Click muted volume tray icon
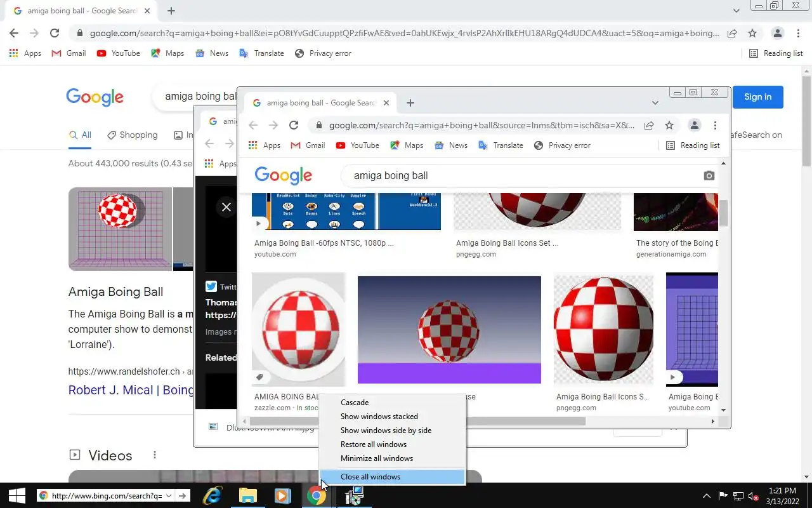The image size is (812, 508). [754, 496]
